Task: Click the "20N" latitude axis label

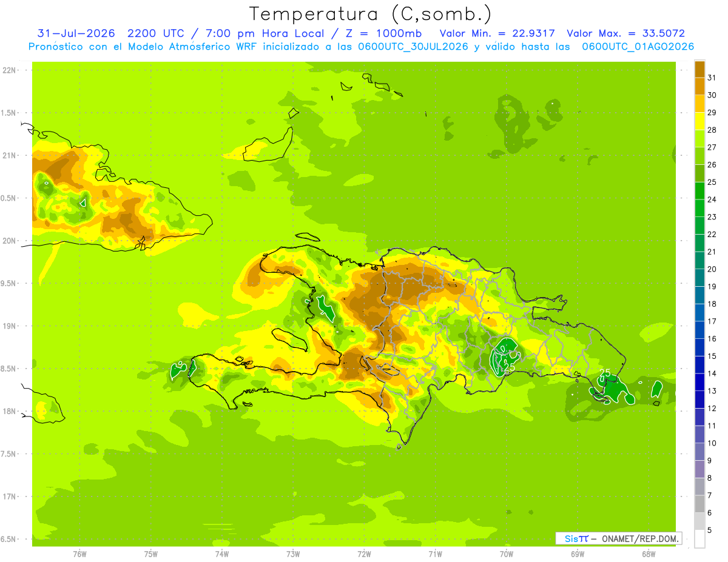Action: [8, 241]
